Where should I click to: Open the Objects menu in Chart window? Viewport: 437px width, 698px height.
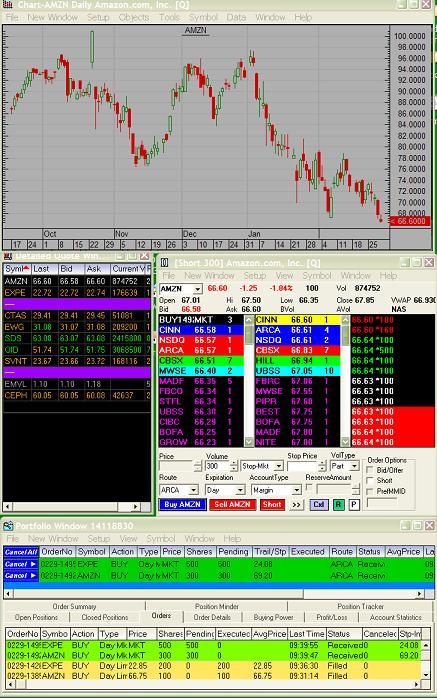click(134, 17)
